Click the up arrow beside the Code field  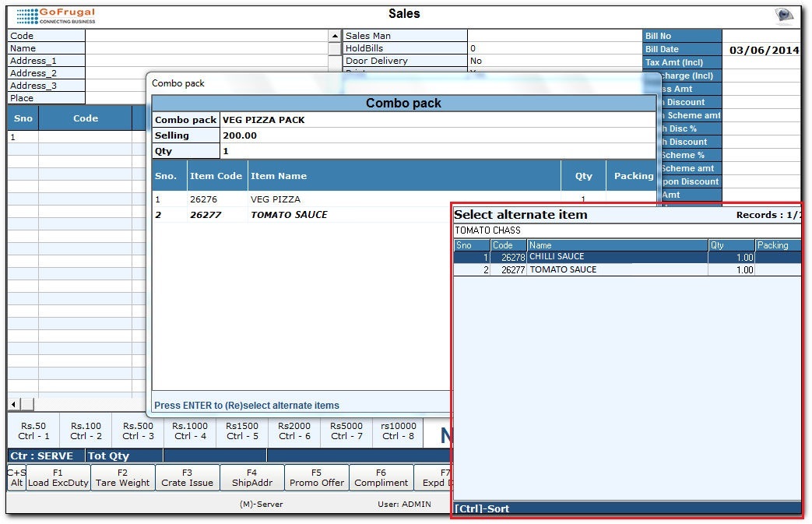tap(335, 36)
